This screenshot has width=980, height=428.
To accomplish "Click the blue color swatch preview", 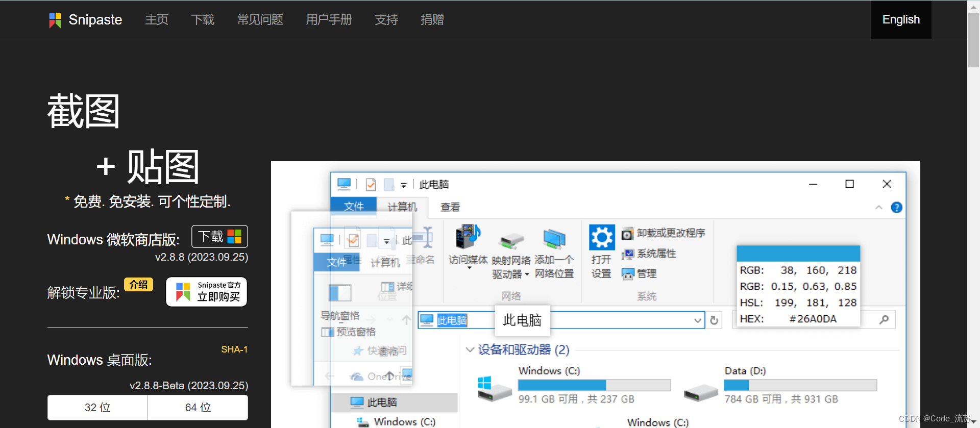I will pos(798,254).
